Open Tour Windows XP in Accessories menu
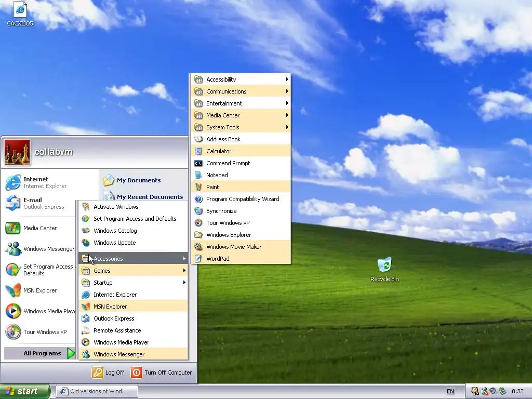 click(241, 222)
